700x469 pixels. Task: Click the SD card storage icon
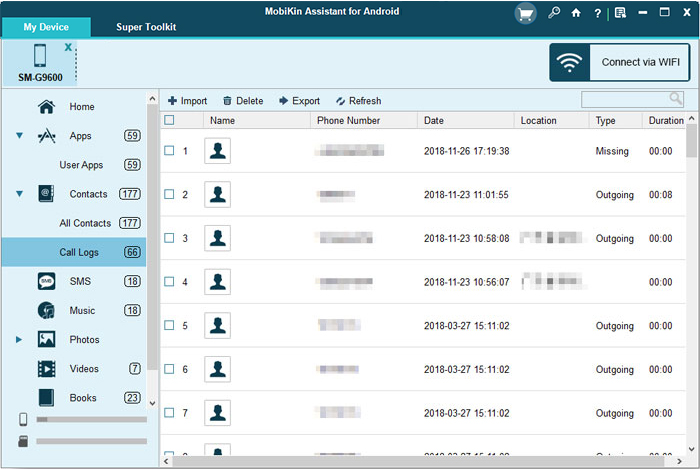pos(23,441)
